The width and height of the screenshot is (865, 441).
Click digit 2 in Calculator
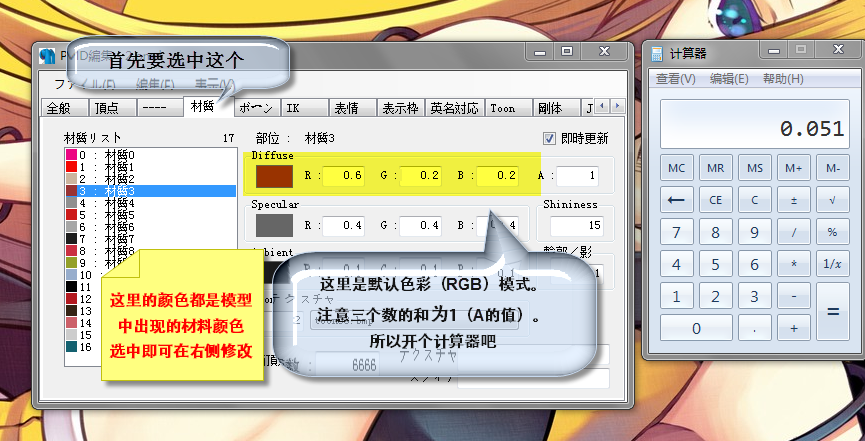(716, 296)
